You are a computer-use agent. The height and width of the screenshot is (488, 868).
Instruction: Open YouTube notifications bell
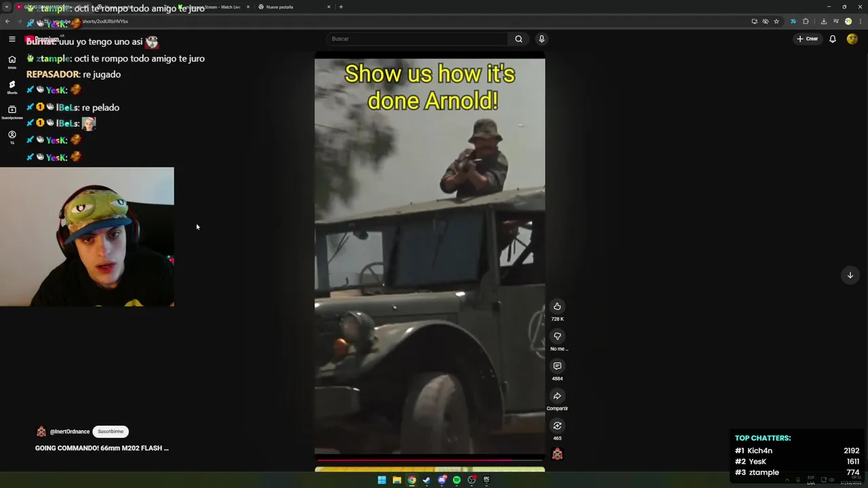coord(833,39)
